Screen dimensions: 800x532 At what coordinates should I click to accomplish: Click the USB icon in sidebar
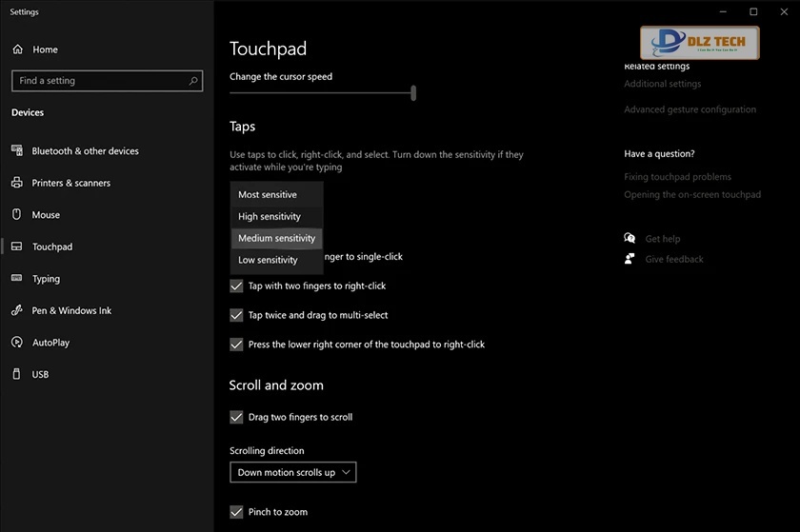[17, 374]
